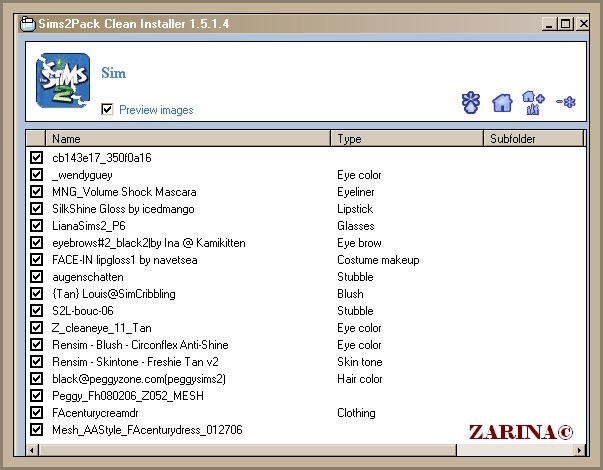Screen dimensions: 603x470
Task: Select Rensim - Skintone - Freshie Tan v2
Action: 135,362
